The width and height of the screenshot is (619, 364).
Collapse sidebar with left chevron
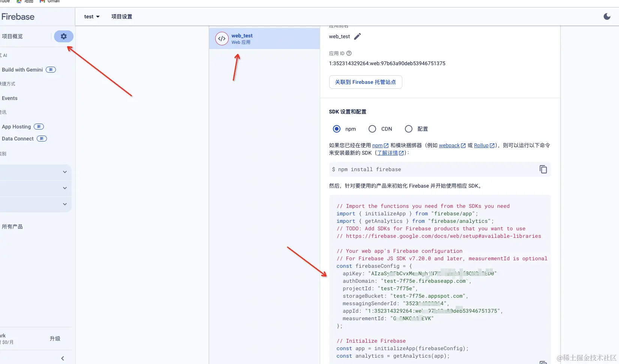[63, 358]
